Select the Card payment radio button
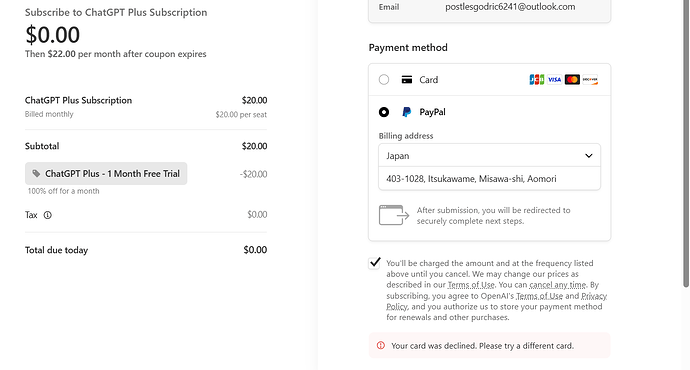Image resolution: width=690 pixels, height=370 pixels. pyautogui.click(x=384, y=80)
